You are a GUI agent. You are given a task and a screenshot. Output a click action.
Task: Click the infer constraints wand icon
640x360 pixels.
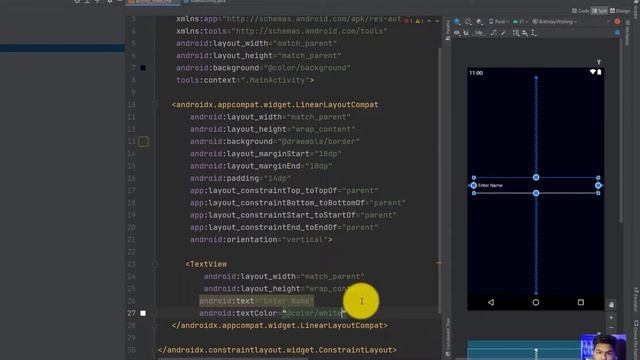coord(503,33)
